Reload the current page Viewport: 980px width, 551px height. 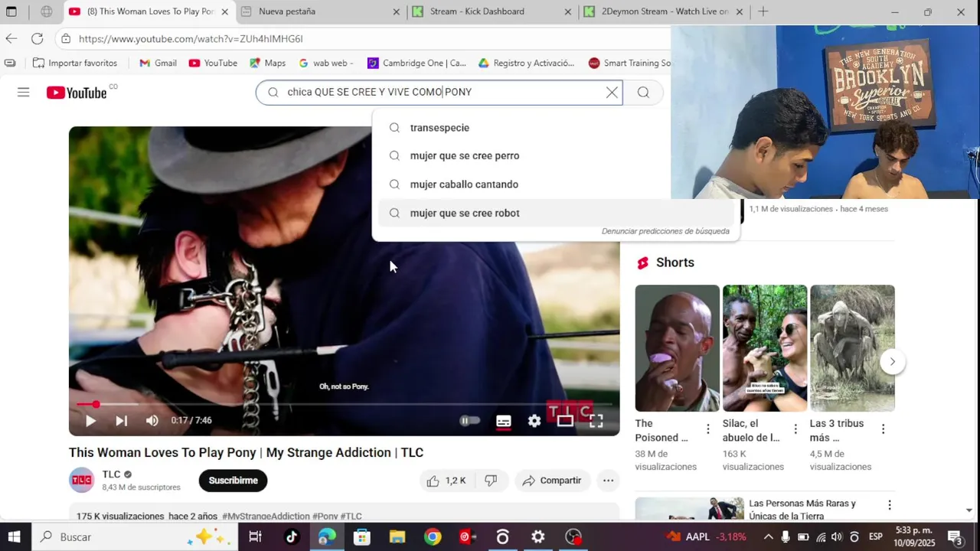tap(37, 38)
